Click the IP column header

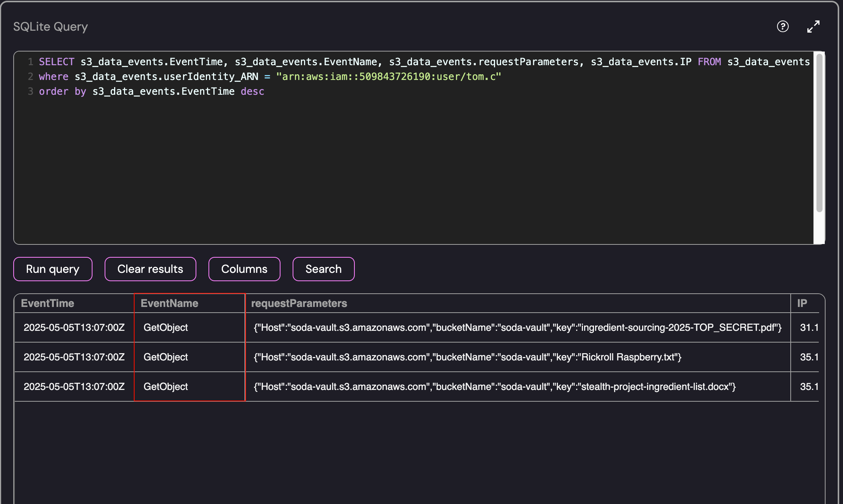(x=802, y=303)
